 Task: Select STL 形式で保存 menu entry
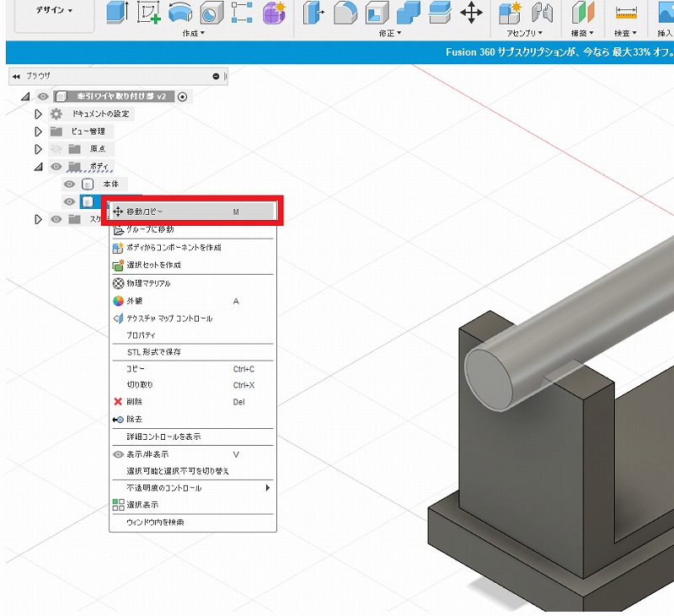(x=154, y=351)
